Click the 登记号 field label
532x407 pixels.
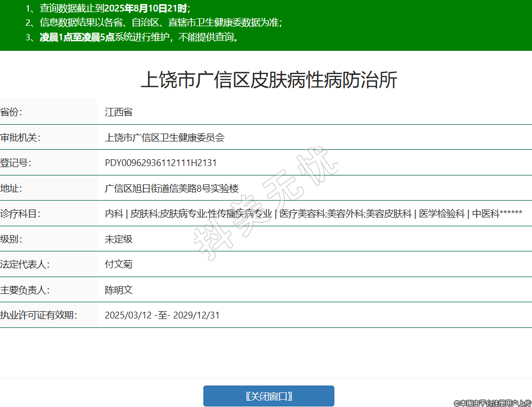click(x=16, y=163)
